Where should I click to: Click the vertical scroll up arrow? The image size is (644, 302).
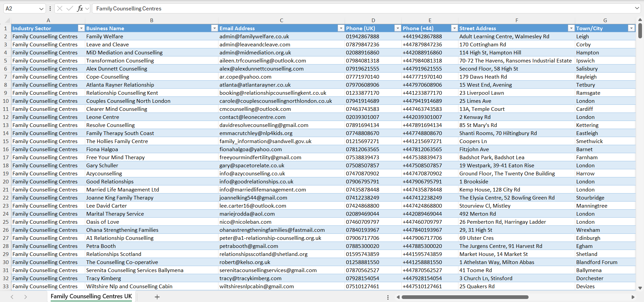[x=640, y=20]
